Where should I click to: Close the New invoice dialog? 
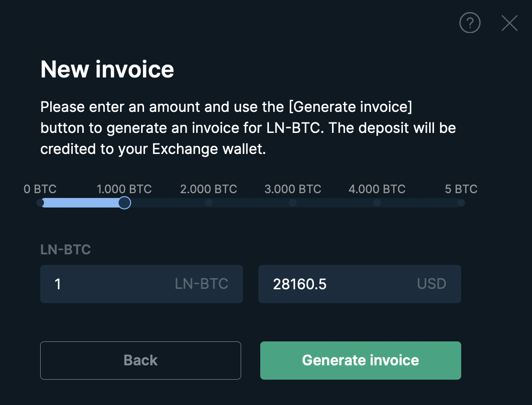click(x=509, y=23)
